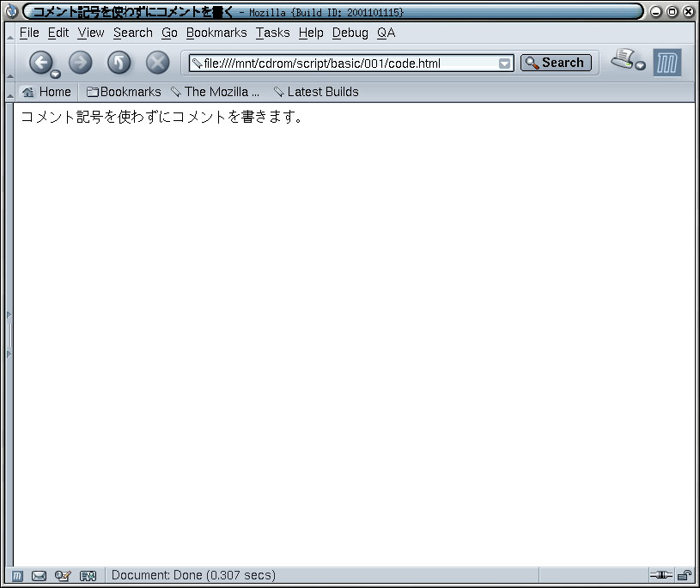Viewport: 700px width, 588px height.
Task: Open the Bookmarks menu in menu bar
Action: (x=216, y=33)
